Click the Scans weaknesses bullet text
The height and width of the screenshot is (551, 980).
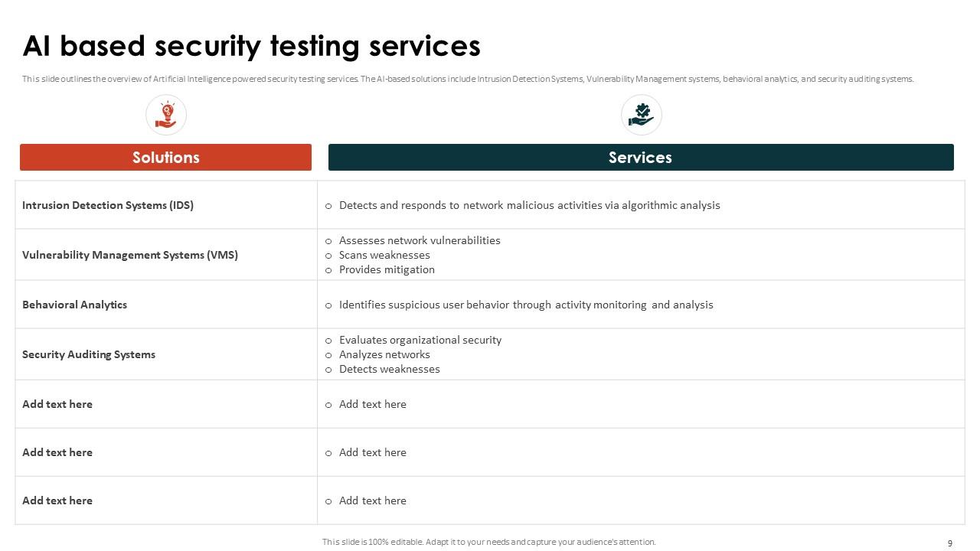tap(384, 255)
